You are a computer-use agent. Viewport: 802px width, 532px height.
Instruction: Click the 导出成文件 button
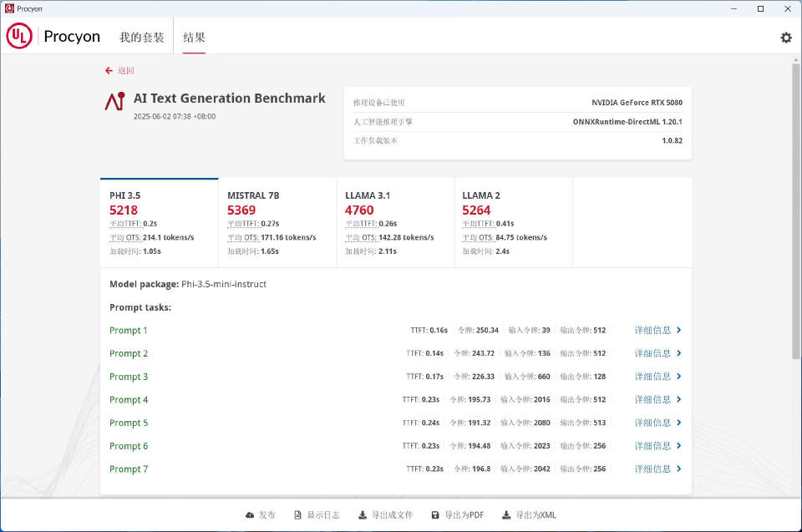[x=386, y=515]
